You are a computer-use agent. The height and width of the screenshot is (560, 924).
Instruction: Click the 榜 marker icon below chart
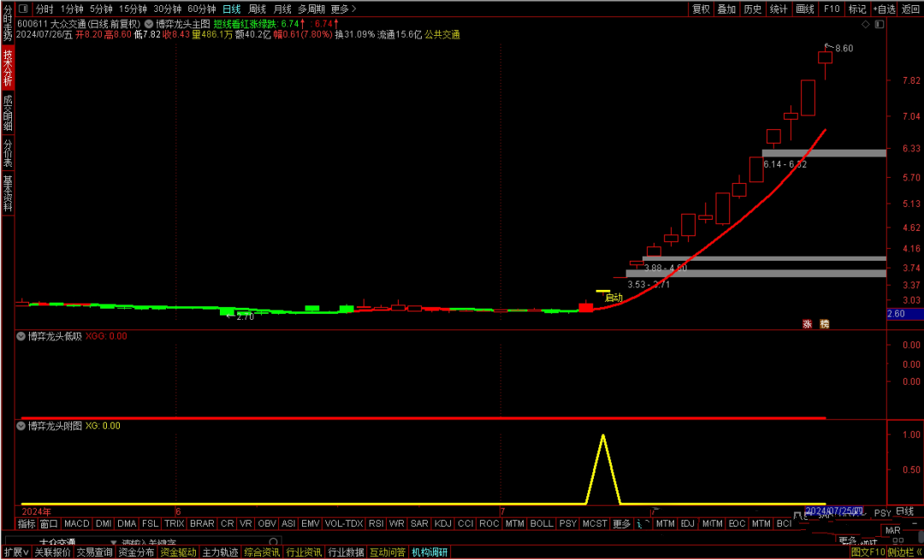824,323
